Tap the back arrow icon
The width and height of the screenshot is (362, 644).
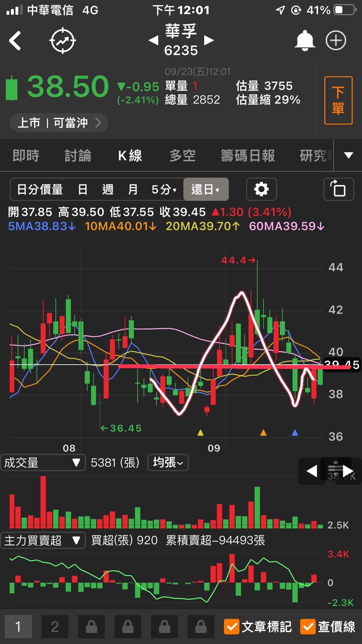(15, 41)
